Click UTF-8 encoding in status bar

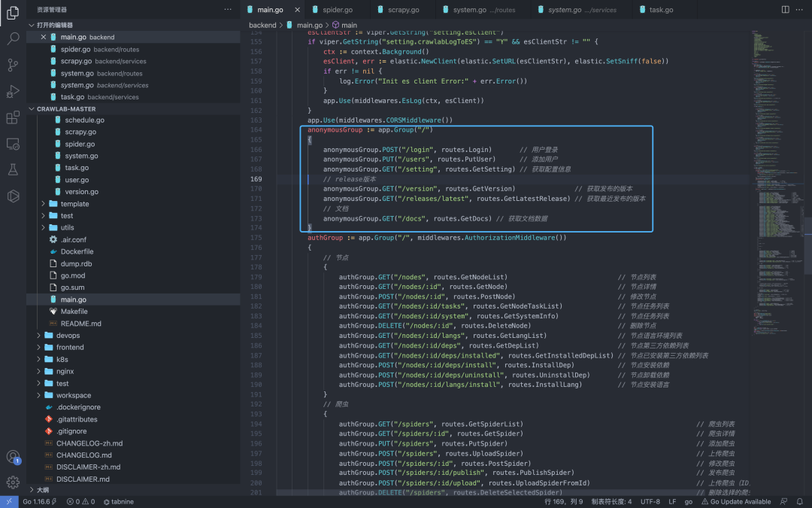click(650, 501)
